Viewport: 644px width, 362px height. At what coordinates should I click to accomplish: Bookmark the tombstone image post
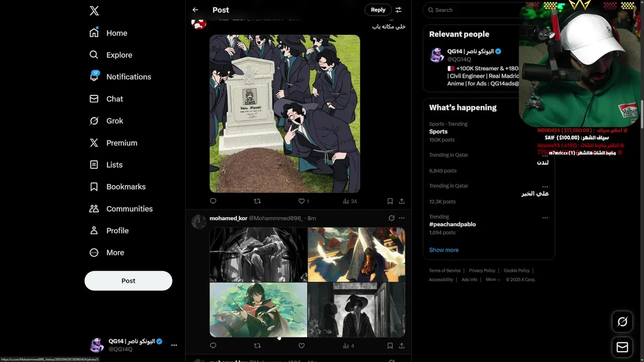pyautogui.click(x=390, y=201)
